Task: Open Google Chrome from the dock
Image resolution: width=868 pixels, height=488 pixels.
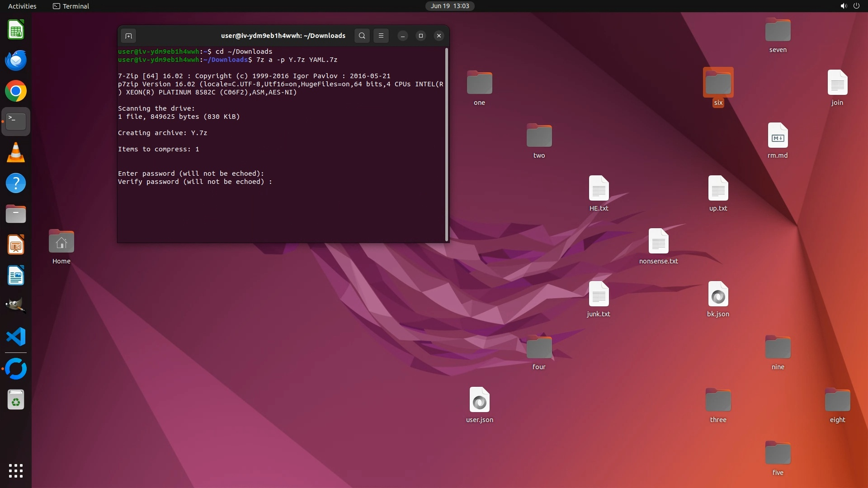Action: 16,91
